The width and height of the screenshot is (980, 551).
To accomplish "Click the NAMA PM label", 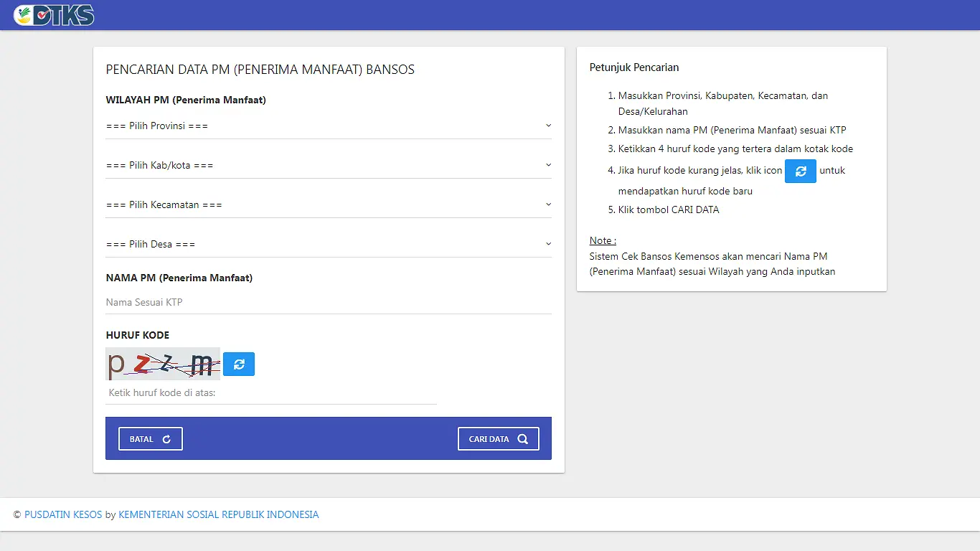I will coord(179,278).
